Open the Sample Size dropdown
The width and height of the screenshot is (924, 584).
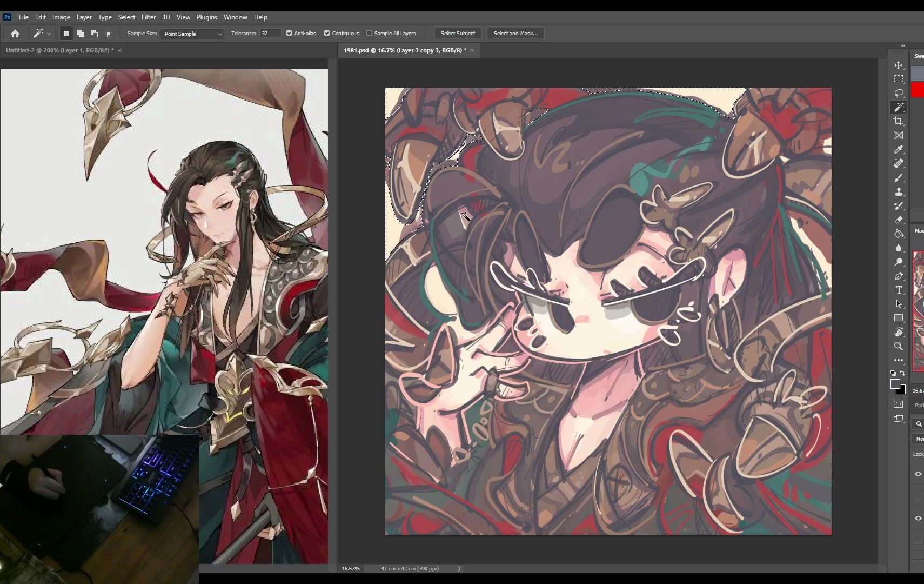point(192,34)
